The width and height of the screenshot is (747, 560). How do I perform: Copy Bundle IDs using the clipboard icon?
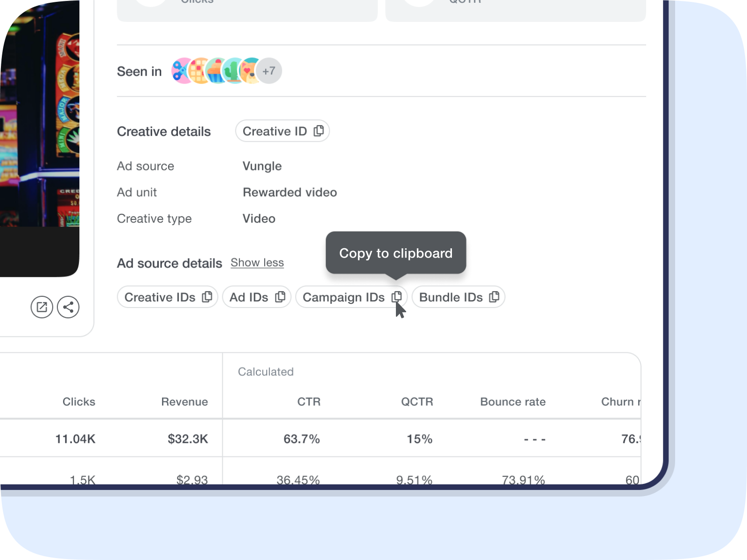494,297
